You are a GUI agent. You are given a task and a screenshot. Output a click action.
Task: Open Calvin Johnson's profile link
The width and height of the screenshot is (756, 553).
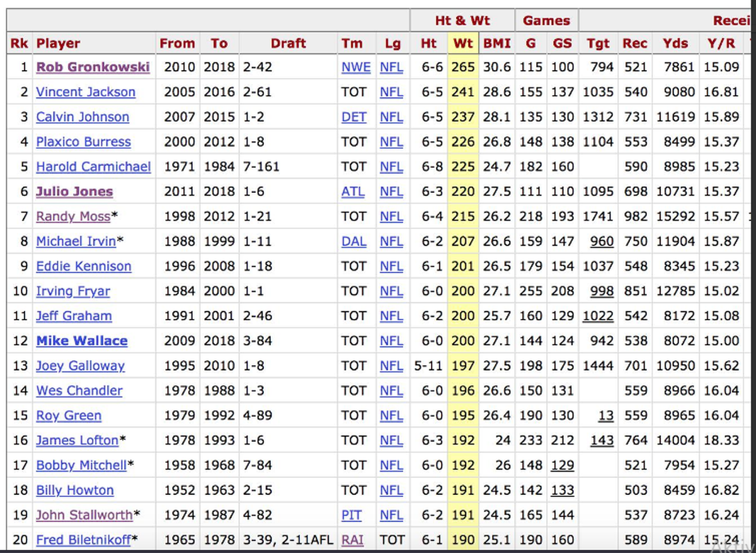(x=83, y=117)
